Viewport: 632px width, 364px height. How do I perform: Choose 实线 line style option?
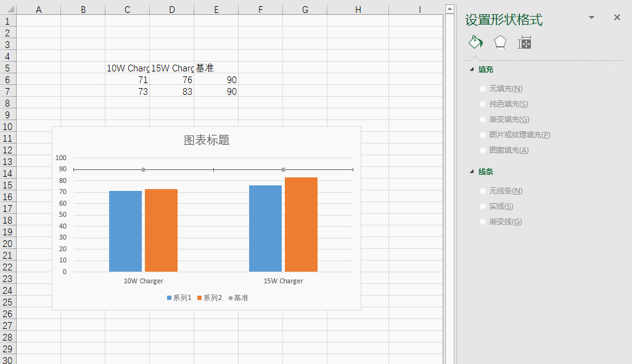click(499, 206)
